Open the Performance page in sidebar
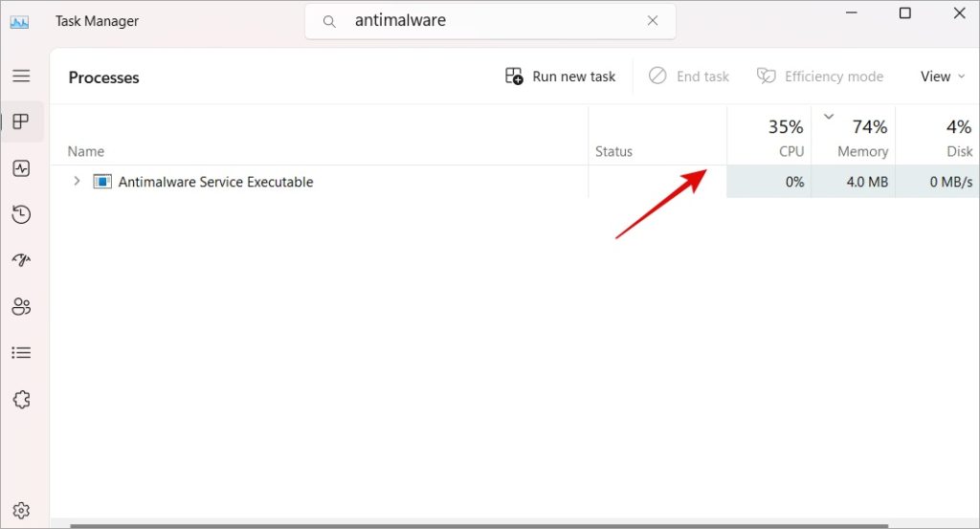Image resolution: width=980 pixels, height=529 pixels. click(21, 168)
